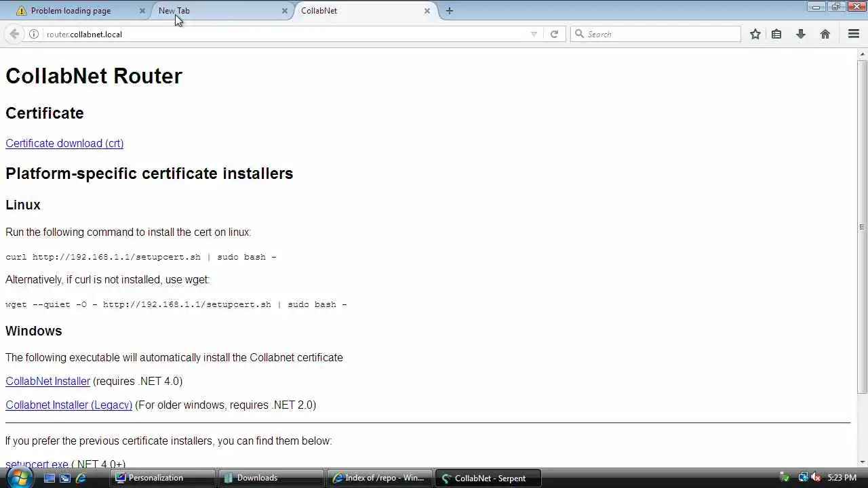Open address bar history dropdown arrow
This screenshot has width=868, height=488.
point(534,34)
